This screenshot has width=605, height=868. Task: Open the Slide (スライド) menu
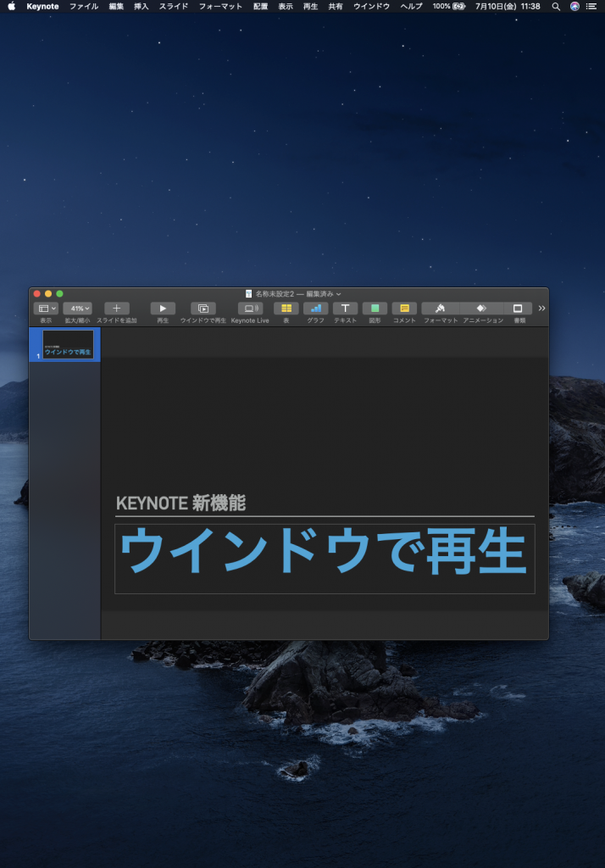click(174, 6)
